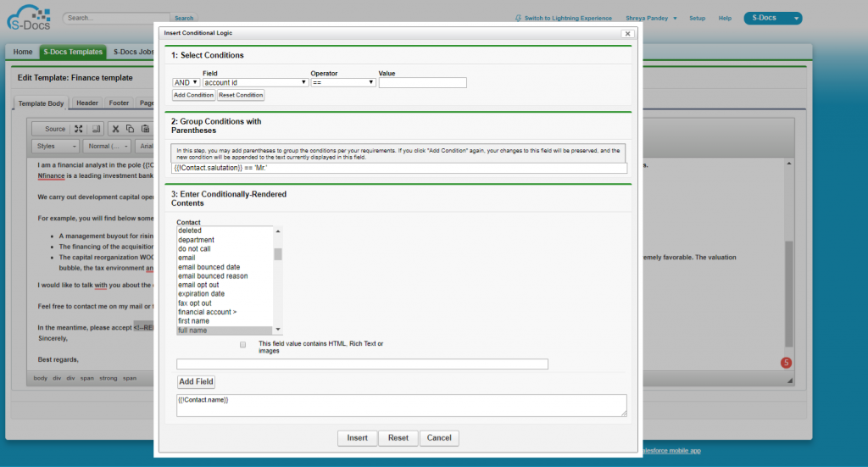
Task: Click the maximize editor icon
Action: [x=79, y=129]
